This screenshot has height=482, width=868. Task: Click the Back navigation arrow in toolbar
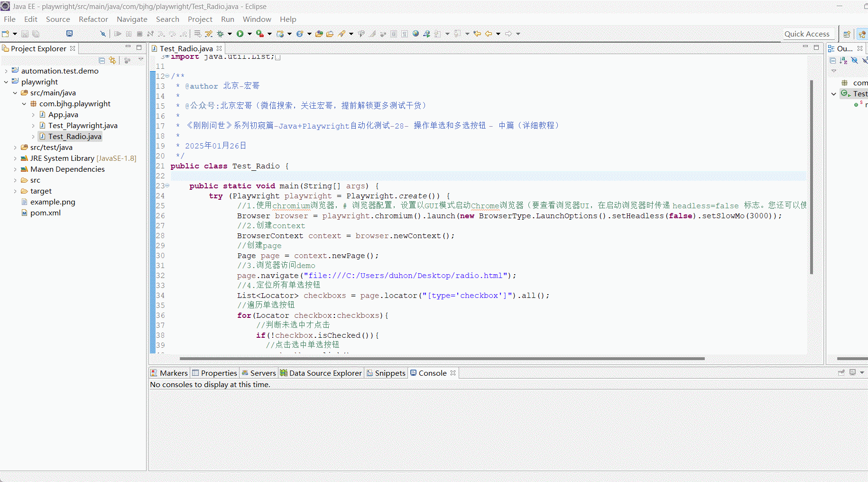(x=489, y=34)
